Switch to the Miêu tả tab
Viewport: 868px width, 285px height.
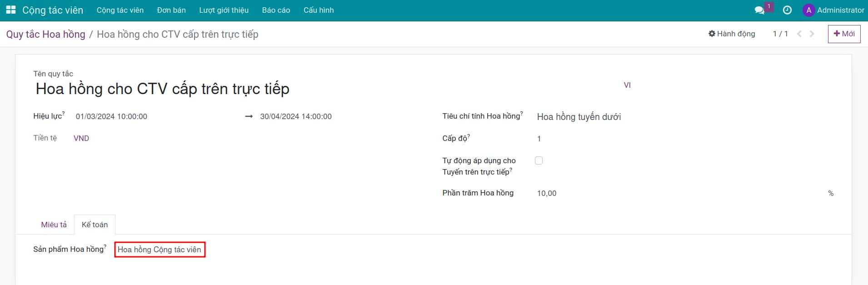click(54, 225)
